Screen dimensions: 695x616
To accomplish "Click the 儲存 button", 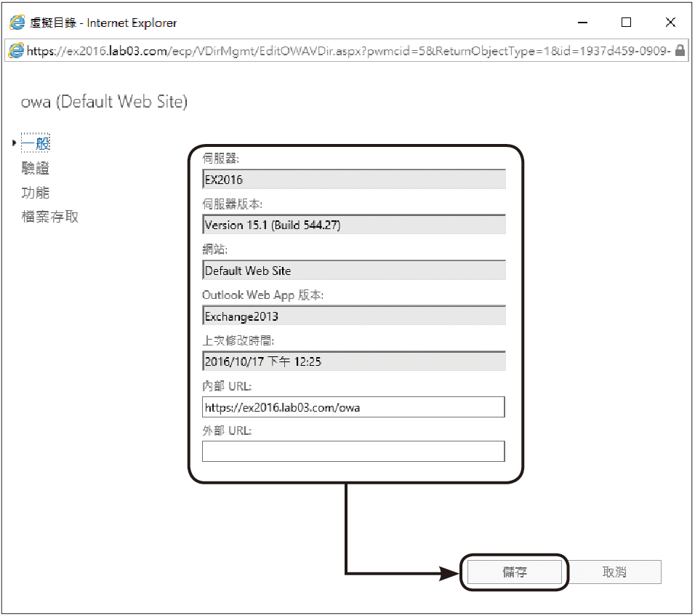I will click(x=515, y=572).
